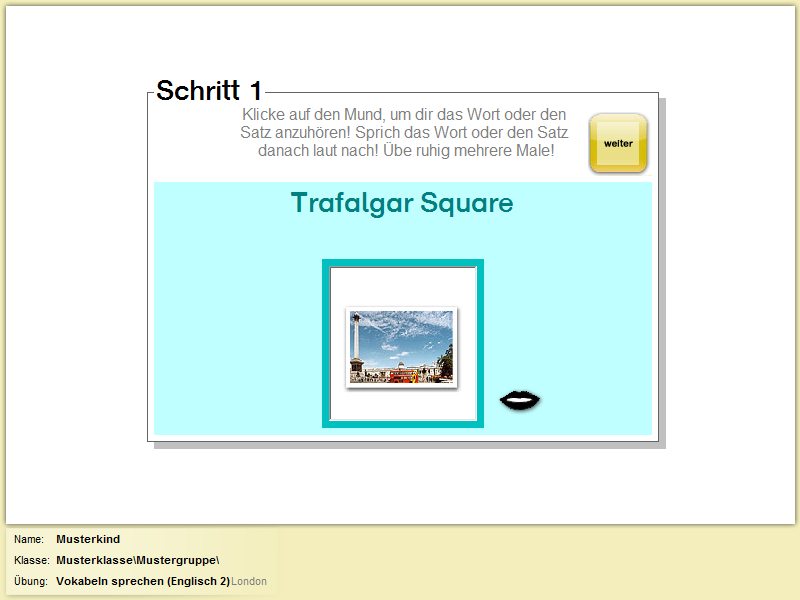This screenshot has height=600, width=800.
Task: Select the Trafalgar Square heading text
Action: [401, 203]
